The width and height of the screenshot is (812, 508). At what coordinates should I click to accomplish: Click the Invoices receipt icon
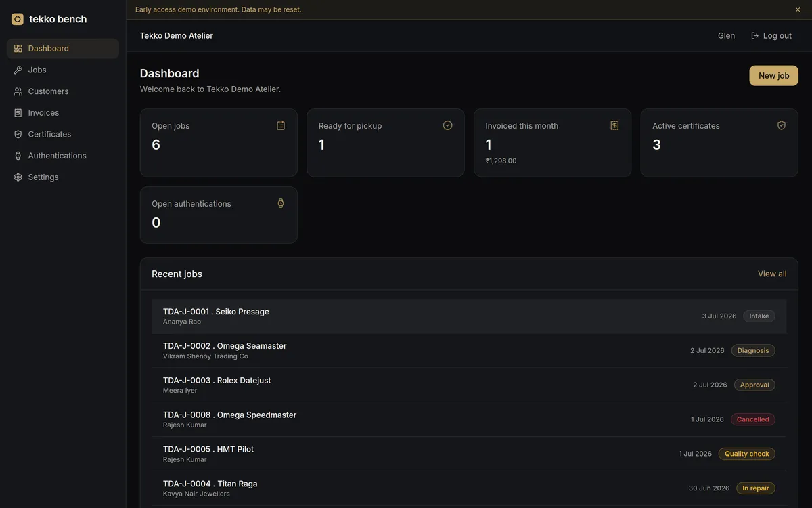pos(18,113)
